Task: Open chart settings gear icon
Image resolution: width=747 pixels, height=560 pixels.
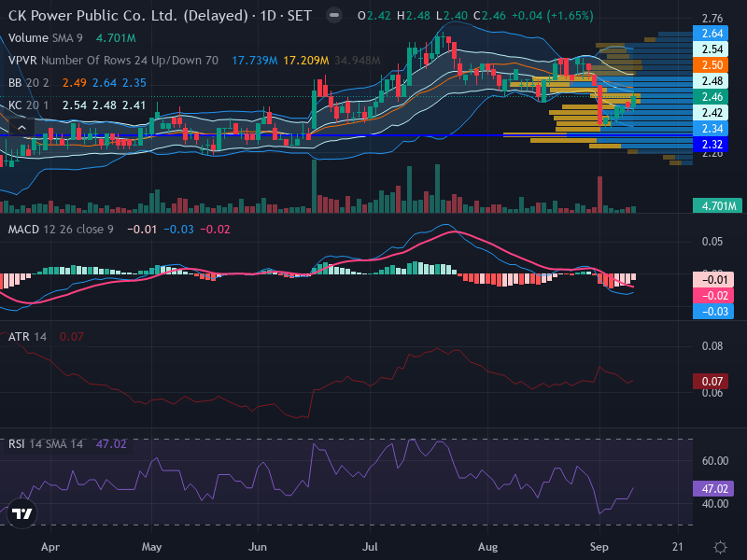Action: 720,547
